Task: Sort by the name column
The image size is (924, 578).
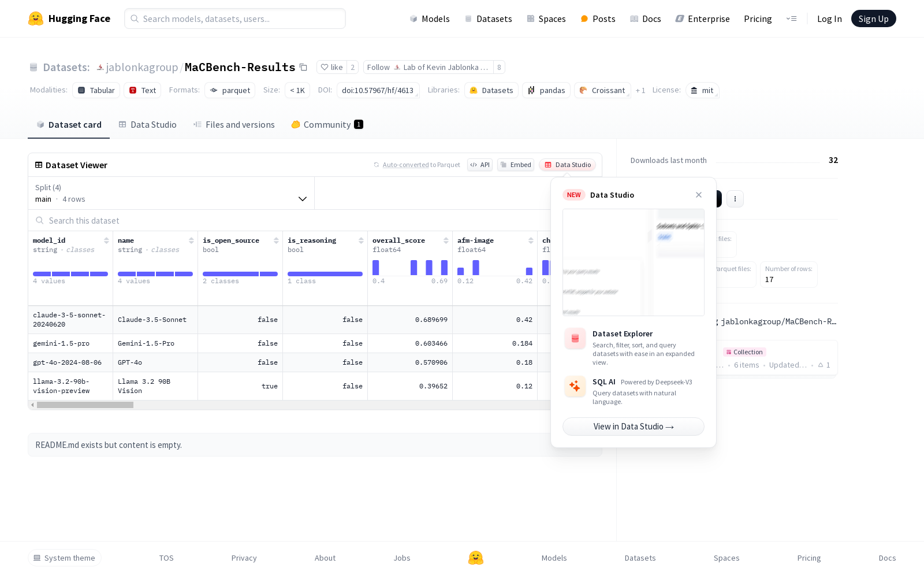Action: click(191, 240)
